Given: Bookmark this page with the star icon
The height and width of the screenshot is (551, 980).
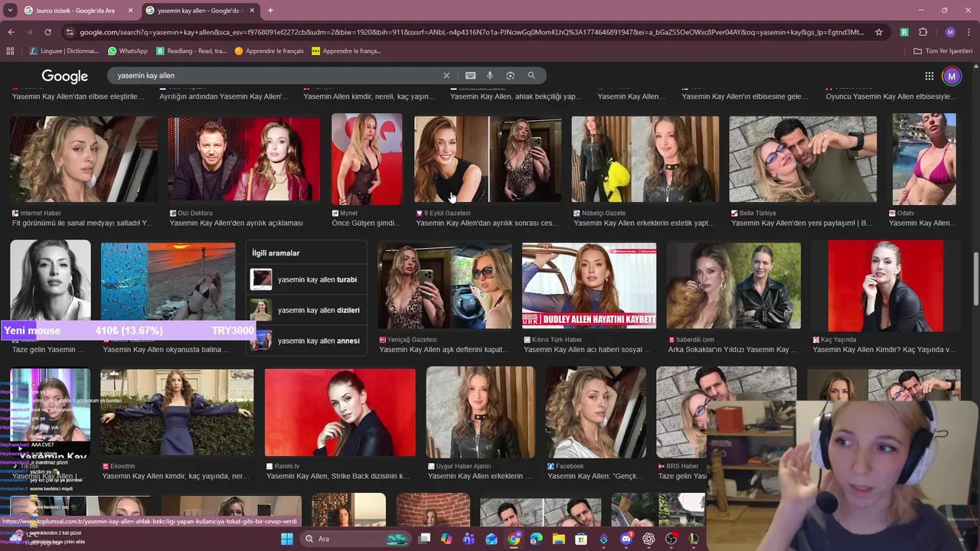Looking at the screenshot, I should [x=879, y=32].
